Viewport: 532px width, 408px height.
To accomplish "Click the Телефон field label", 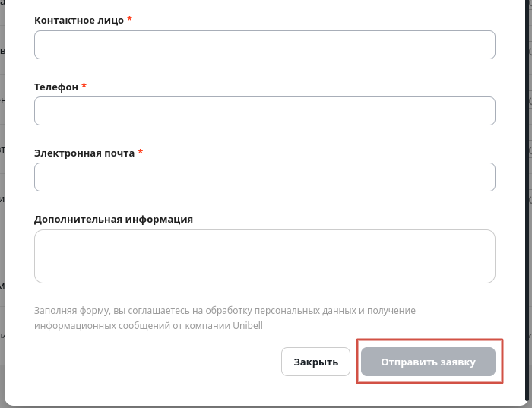I will [56, 87].
